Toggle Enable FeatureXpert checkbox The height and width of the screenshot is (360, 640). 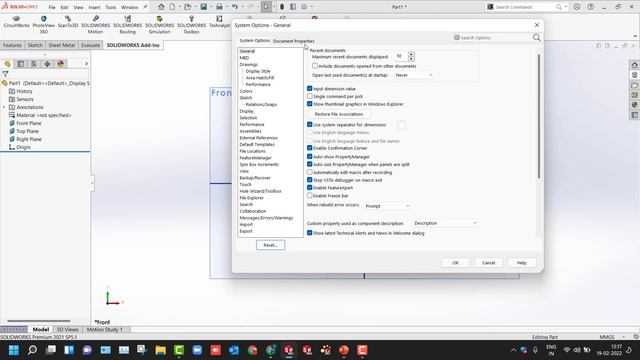[309, 188]
